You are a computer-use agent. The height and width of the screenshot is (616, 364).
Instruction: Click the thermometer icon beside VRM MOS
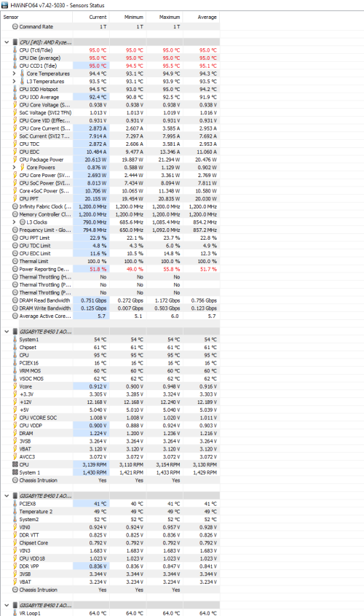click(x=15, y=370)
